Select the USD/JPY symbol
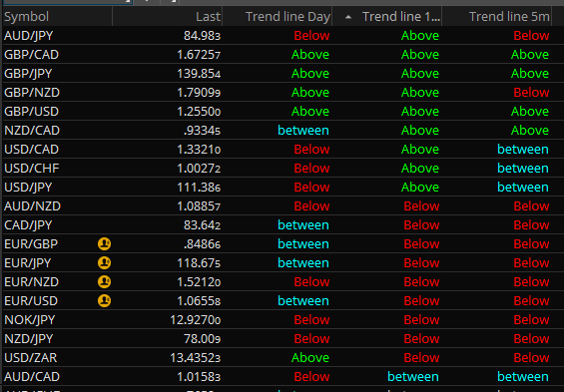This screenshot has width=564, height=392. pos(28,188)
